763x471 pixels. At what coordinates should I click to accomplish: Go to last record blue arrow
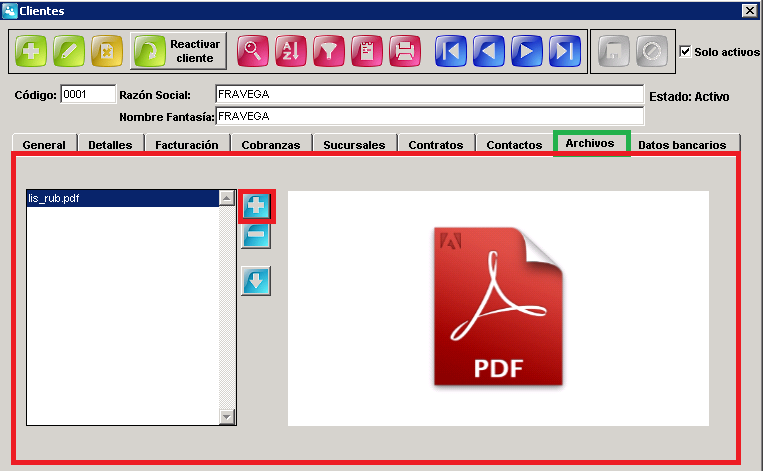[564, 51]
